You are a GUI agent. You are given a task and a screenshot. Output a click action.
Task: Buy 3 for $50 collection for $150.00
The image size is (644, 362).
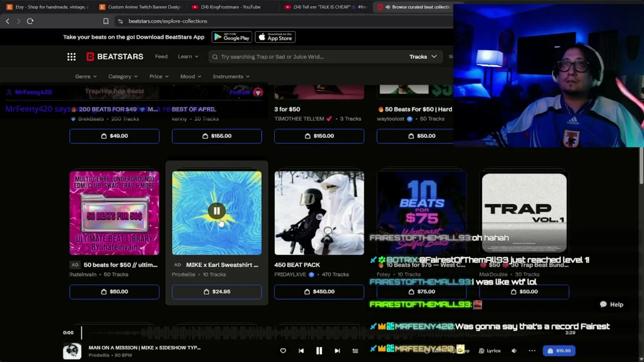tap(319, 136)
